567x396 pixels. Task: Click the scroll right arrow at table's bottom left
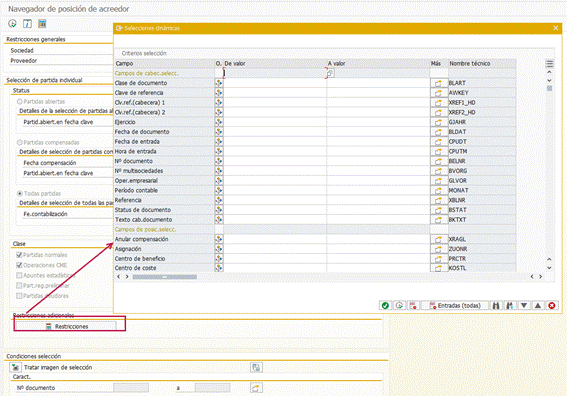pyautogui.click(x=127, y=277)
